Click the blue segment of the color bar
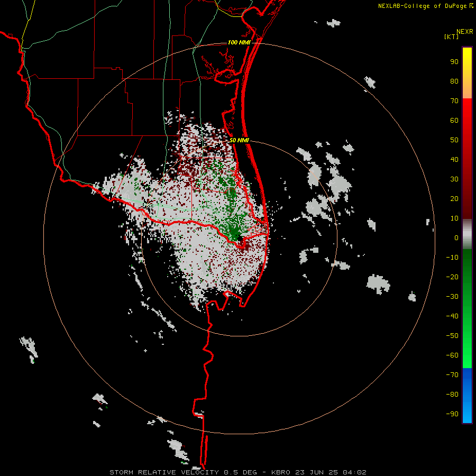This screenshot has width=476, height=476. 467,395
